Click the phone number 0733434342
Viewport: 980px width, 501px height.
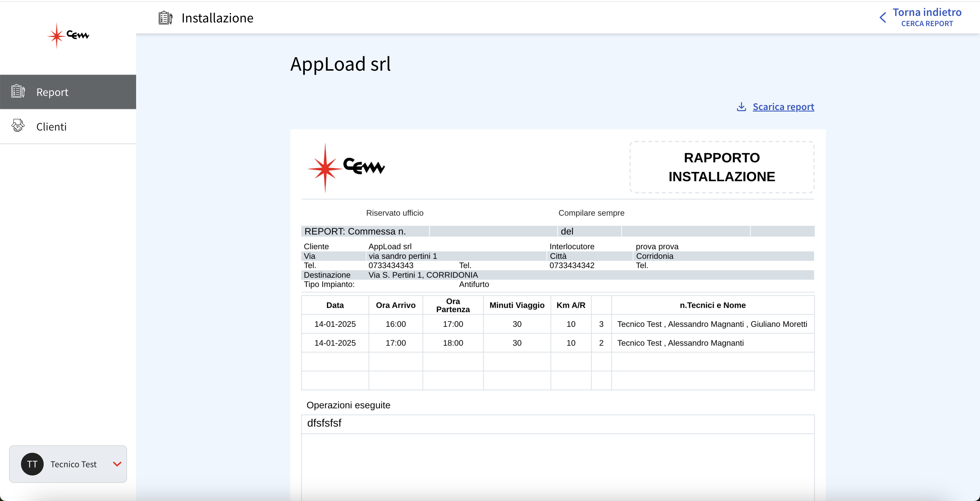pyautogui.click(x=572, y=265)
